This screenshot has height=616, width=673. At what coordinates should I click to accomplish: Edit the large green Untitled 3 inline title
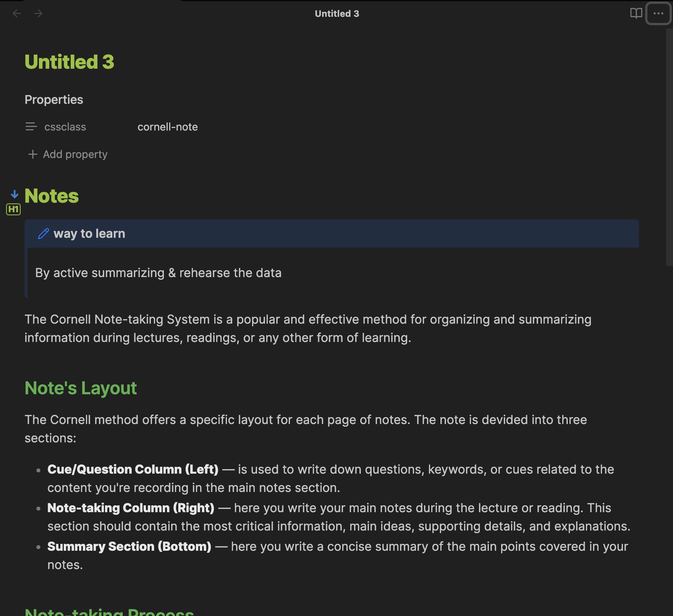(x=69, y=62)
